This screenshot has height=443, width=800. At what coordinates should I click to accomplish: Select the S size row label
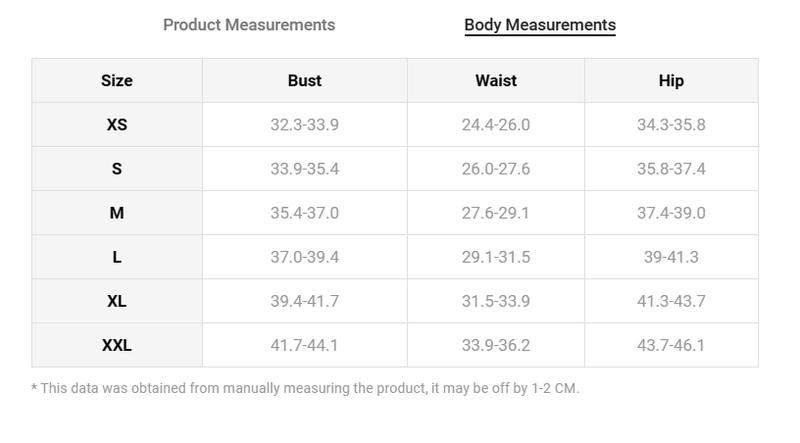[x=117, y=169]
